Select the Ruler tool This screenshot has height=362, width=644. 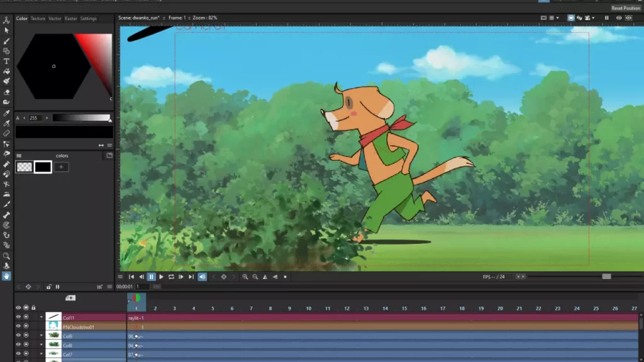point(6,133)
